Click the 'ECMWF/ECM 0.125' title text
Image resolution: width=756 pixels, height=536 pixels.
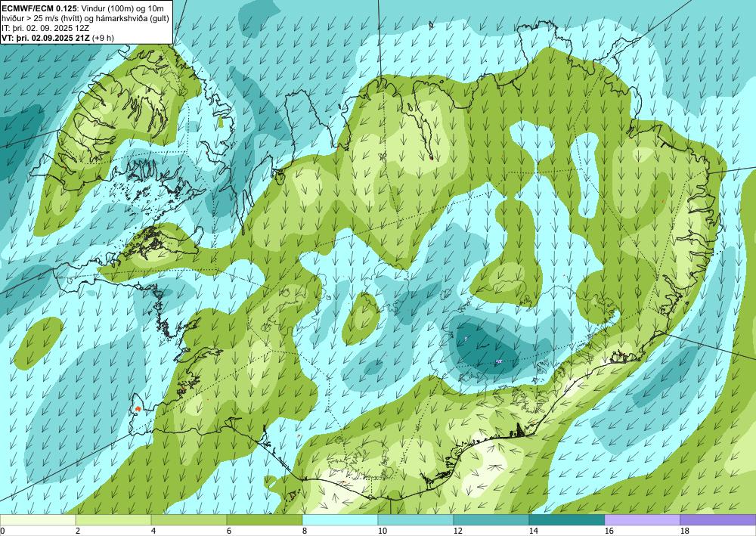[x=38, y=8]
